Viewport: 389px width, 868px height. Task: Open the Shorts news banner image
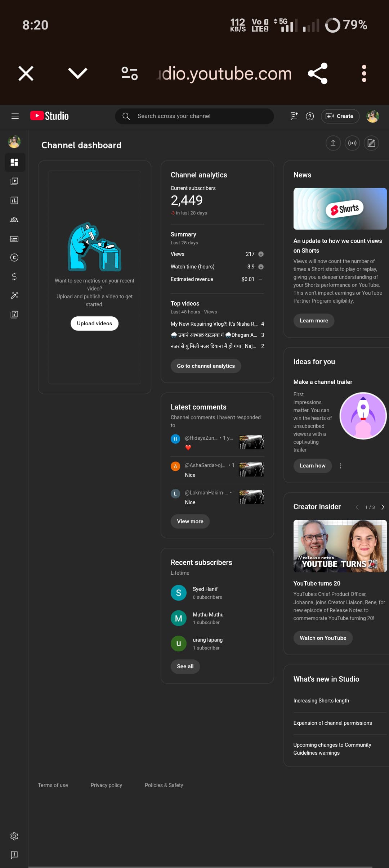340,209
